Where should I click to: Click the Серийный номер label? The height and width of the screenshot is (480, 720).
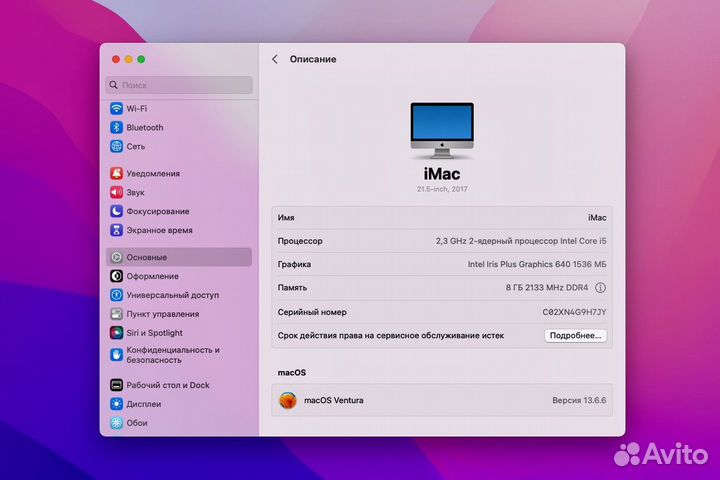click(312, 312)
